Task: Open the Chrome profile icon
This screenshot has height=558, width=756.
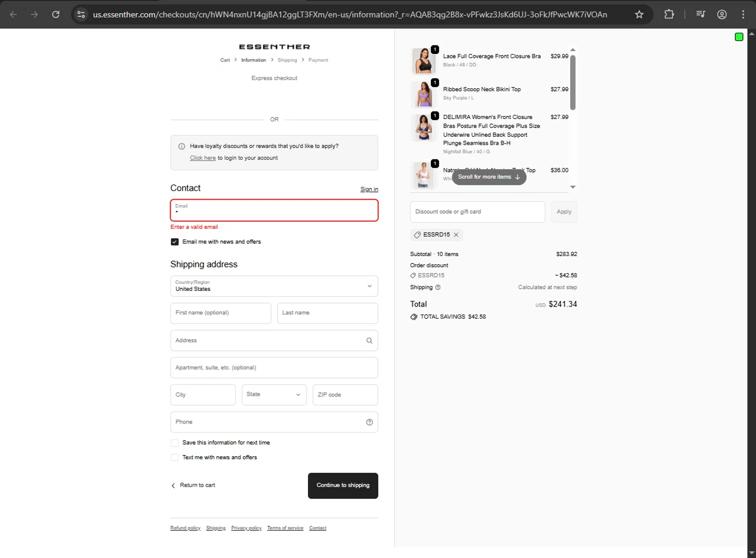Action: [x=722, y=15]
